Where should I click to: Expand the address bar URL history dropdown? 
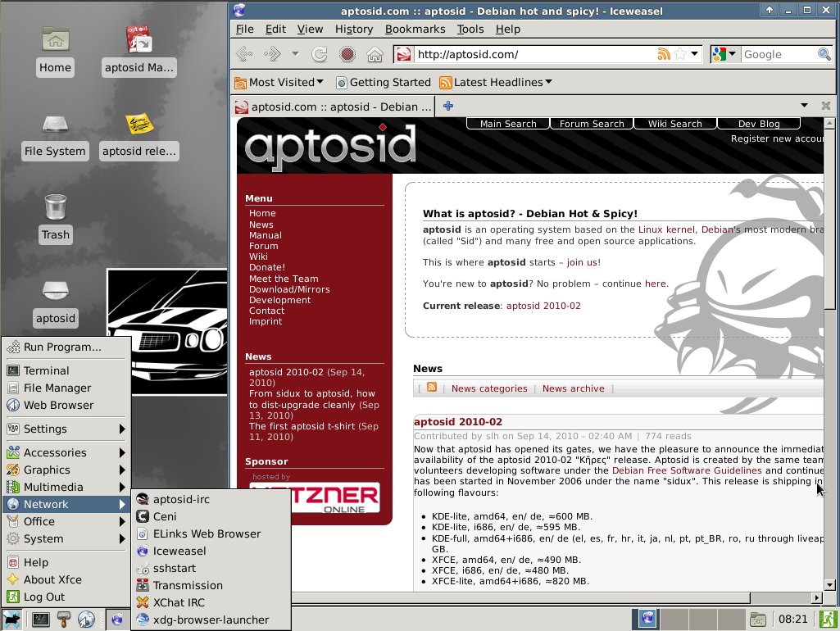pos(694,54)
